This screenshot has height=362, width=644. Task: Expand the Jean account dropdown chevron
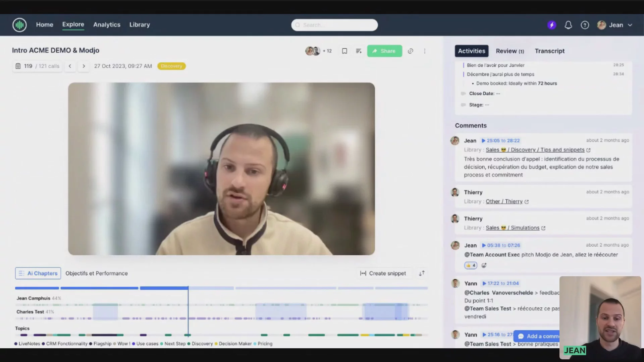(630, 25)
